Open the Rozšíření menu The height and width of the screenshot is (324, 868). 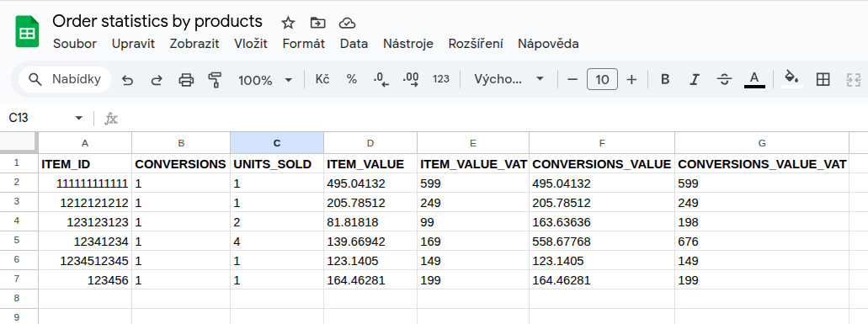pos(476,44)
